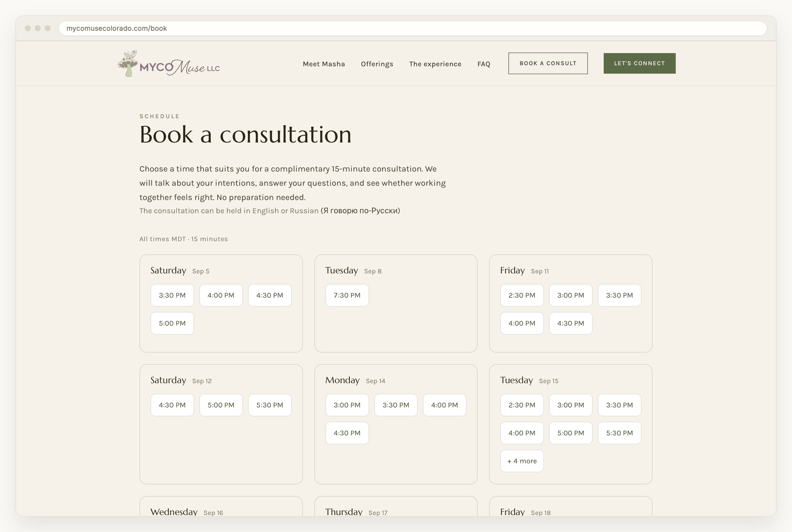Pick 3:30 PM on Friday Sep 11
This screenshot has width=792, height=532.
pos(619,295)
